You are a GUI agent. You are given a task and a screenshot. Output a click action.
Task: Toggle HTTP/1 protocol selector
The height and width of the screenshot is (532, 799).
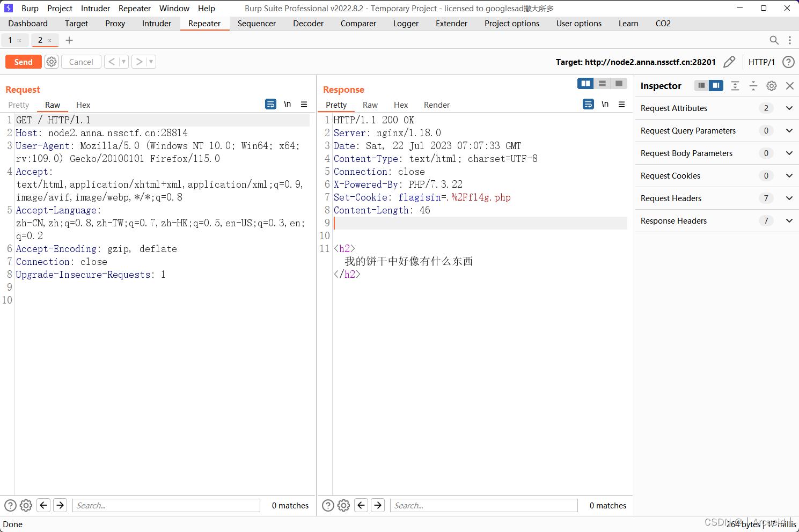761,62
